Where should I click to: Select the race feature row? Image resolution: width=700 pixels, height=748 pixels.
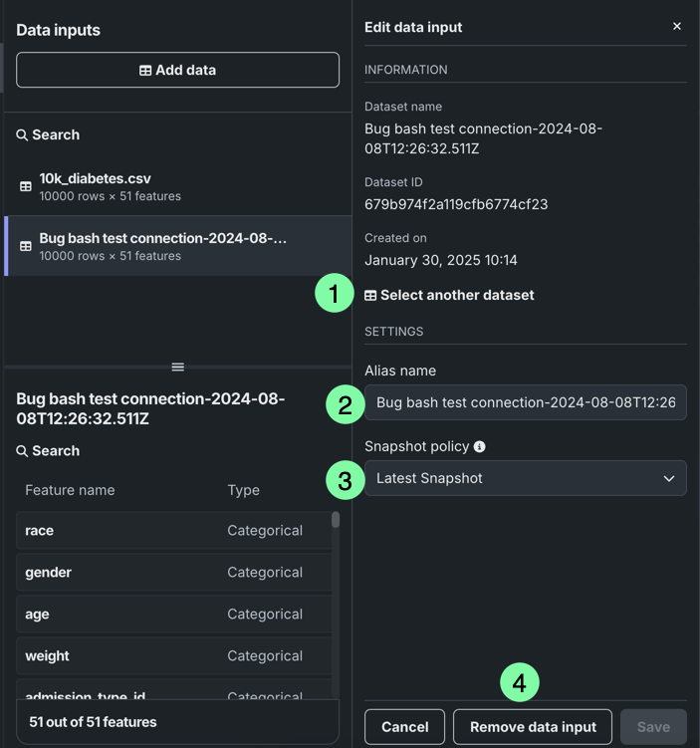(174, 531)
